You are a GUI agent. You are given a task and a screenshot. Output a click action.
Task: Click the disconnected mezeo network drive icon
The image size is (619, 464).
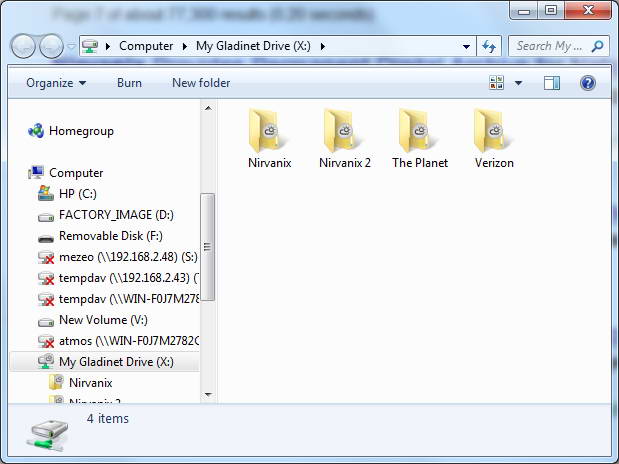[x=46, y=257]
